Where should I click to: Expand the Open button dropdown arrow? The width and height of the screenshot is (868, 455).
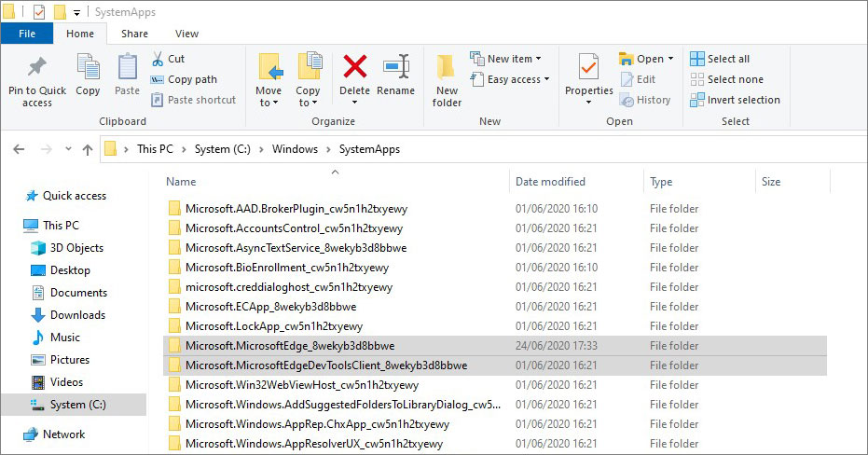pyautogui.click(x=671, y=59)
